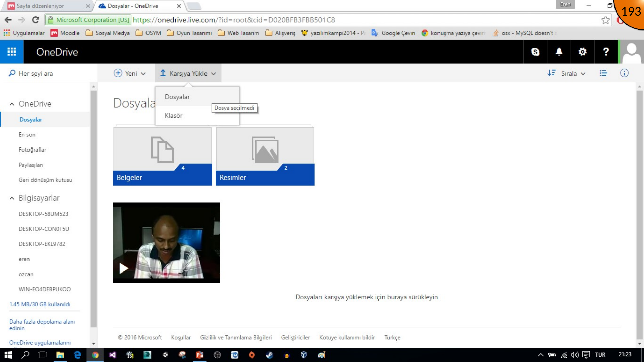Show hidden system tray icons
The image size is (644, 362).
(540, 355)
